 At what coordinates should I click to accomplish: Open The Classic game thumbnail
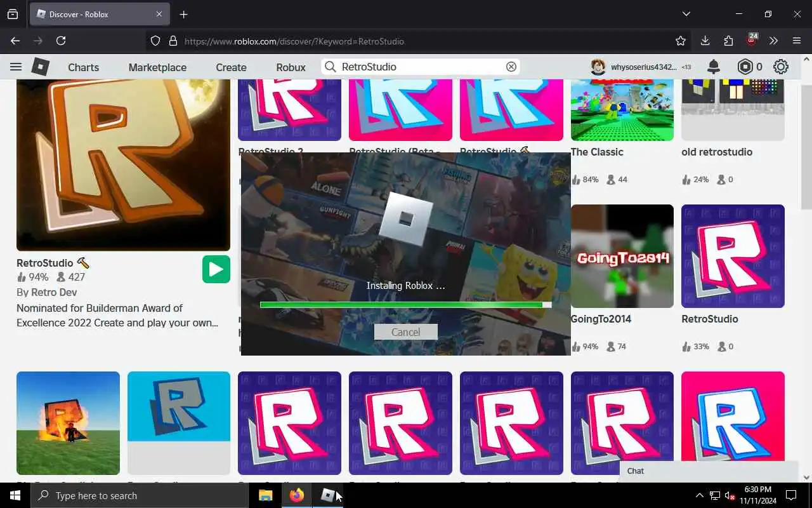coord(622,110)
